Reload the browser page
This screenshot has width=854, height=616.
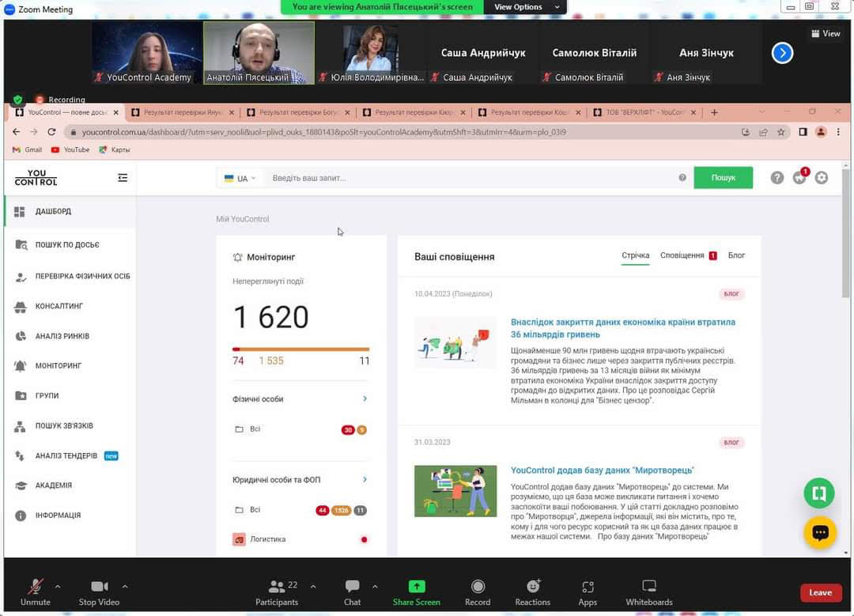point(51,132)
